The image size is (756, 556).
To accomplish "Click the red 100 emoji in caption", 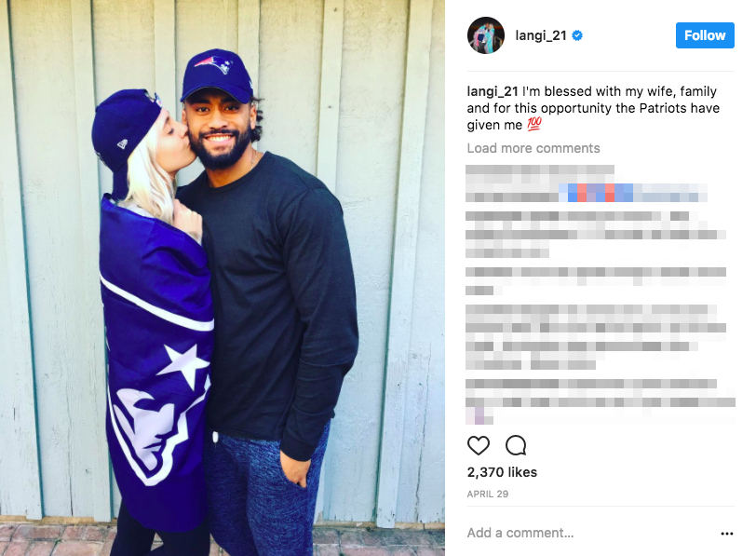I will click(534, 124).
